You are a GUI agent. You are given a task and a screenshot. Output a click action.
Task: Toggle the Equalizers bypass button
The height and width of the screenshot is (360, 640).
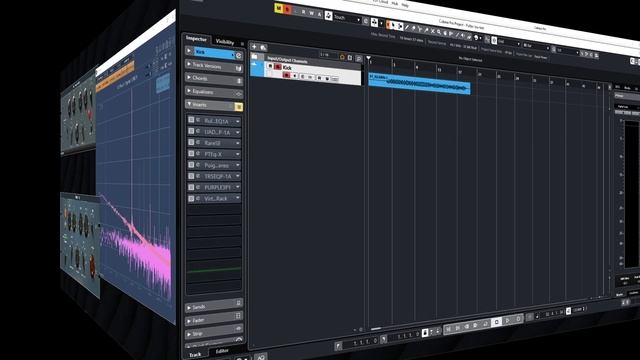(x=239, y=94)
